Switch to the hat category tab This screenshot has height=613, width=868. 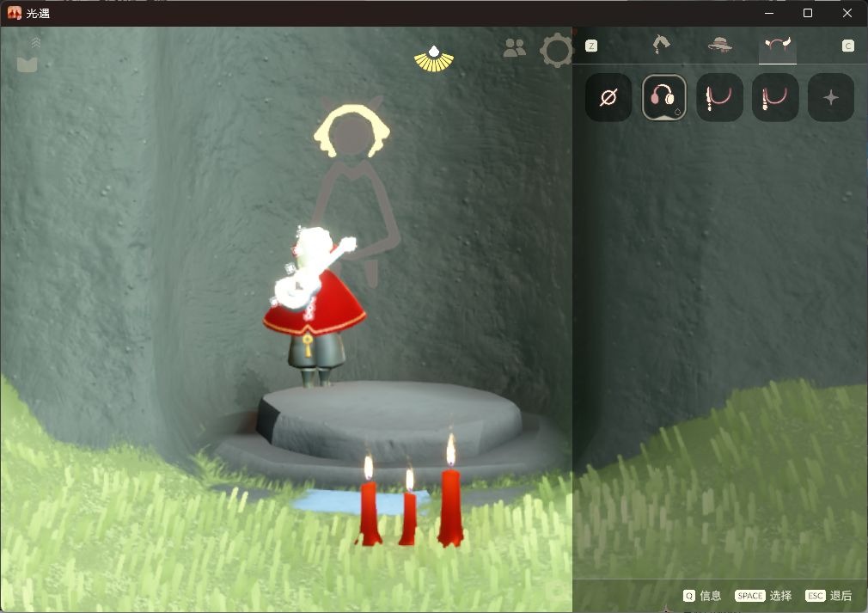[x=719, y=45]
